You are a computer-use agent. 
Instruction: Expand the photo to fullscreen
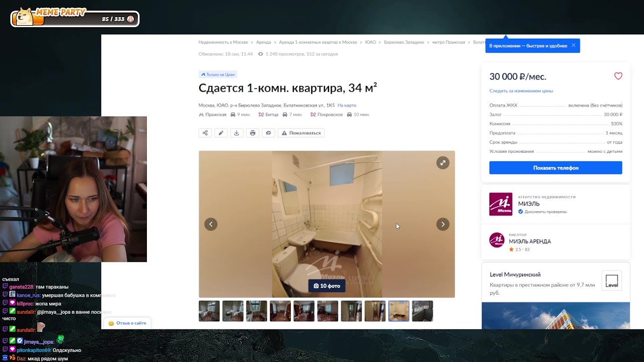tap(443, 162)
